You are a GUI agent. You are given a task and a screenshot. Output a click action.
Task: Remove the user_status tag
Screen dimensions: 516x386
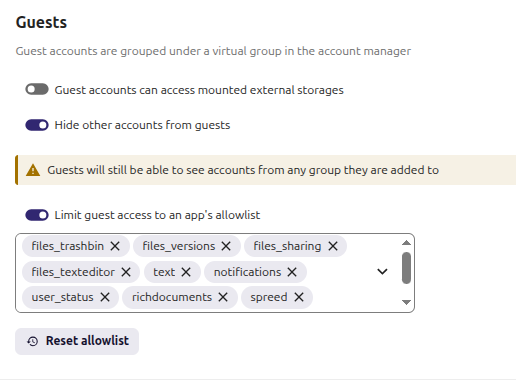(x=105, y=297)
